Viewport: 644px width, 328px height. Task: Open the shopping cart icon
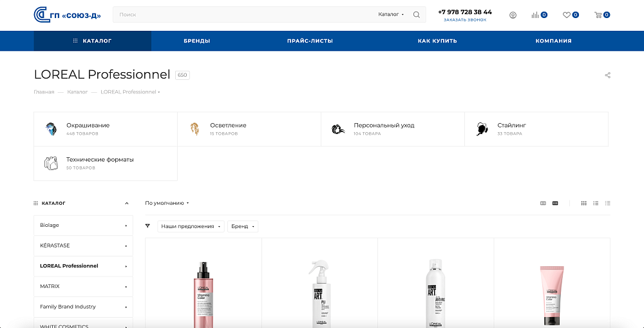598,15
